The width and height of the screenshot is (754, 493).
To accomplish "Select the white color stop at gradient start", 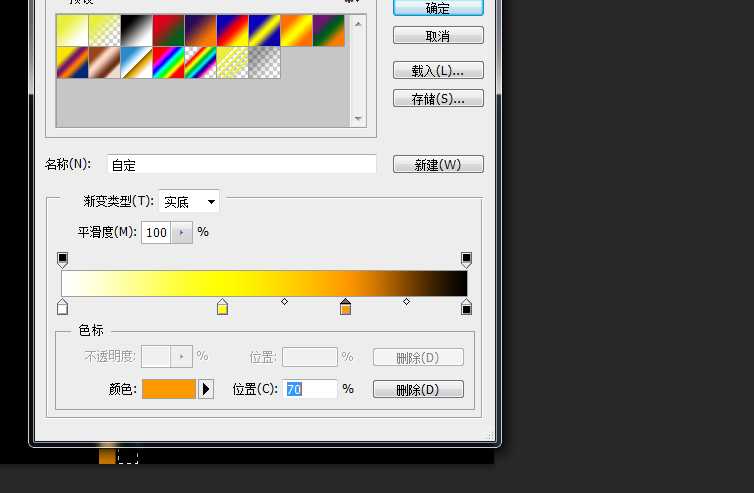I will [x=62, y=307].
